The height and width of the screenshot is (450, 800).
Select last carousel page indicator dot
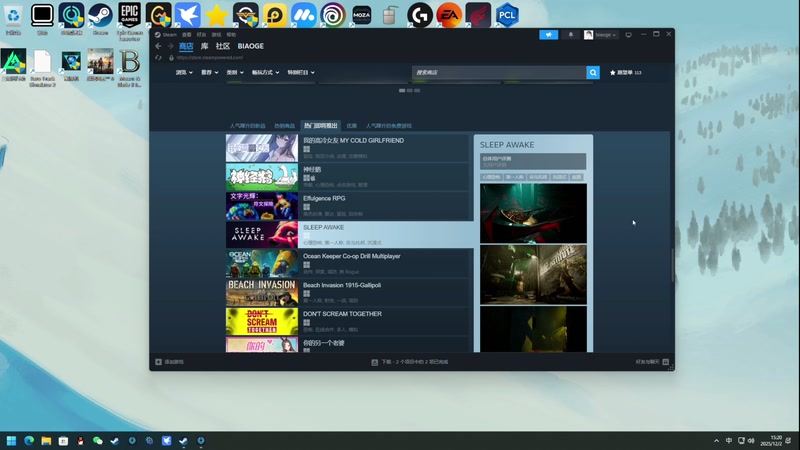click(x=417, y=90)
